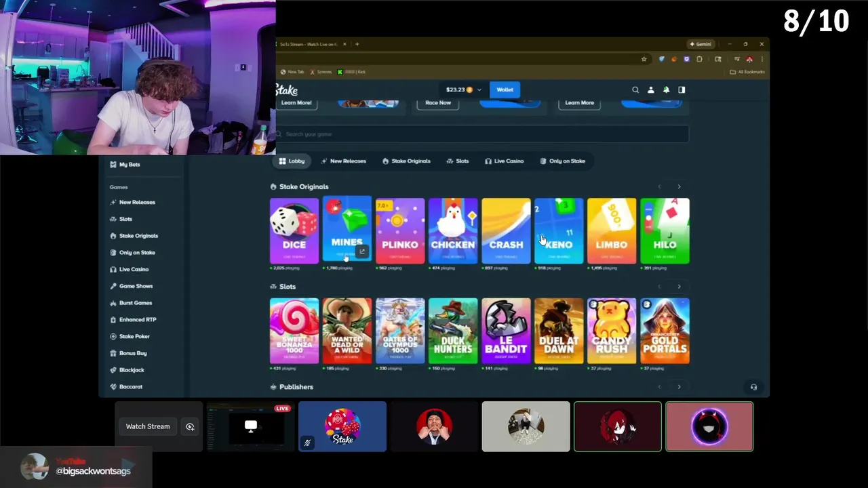Open the Keno game tile
The height and width of the screenshot is (488, 868).
[x=559, y=230]
